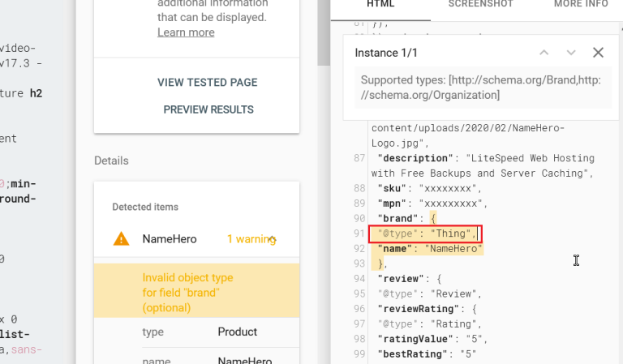
Task: Click the "bestRating" code line
Action: point(427,354)
